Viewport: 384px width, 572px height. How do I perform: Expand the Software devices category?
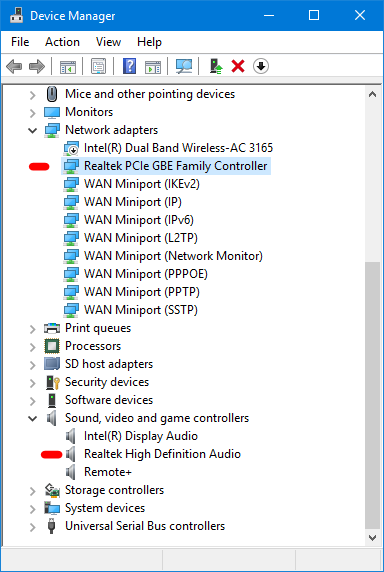[32, 401]
